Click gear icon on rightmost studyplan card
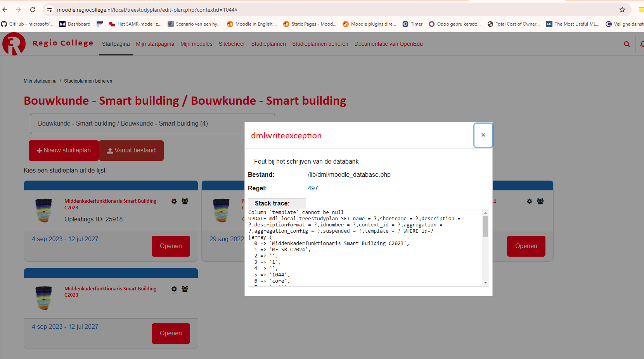644x359 pixels. coord(530,201)
